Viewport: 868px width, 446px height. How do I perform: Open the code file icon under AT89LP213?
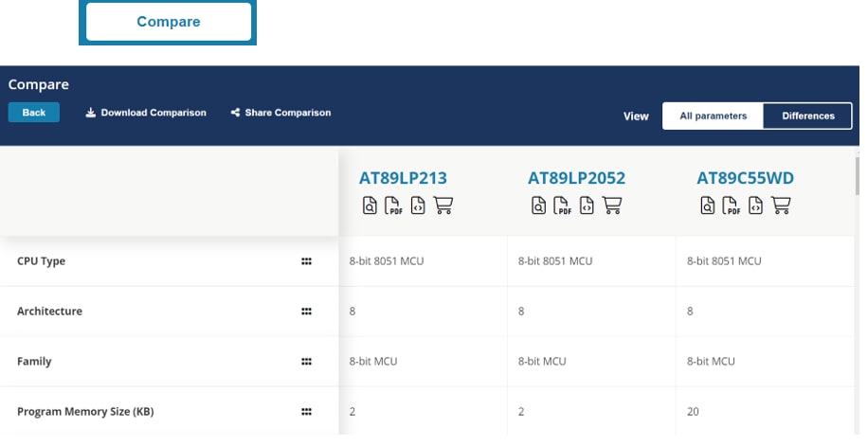pyautogui.click(x=418, y=205)
